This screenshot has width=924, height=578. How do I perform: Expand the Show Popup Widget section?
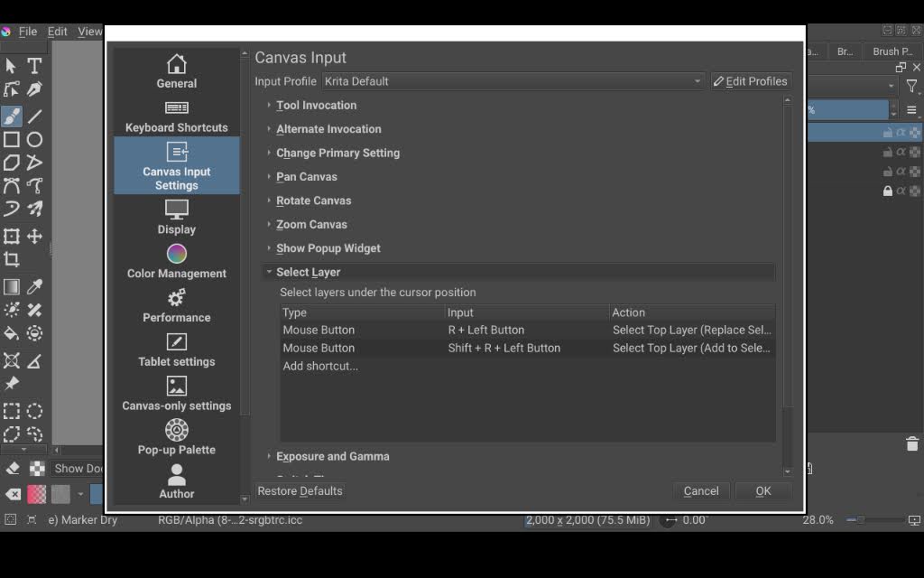(328, 248)
